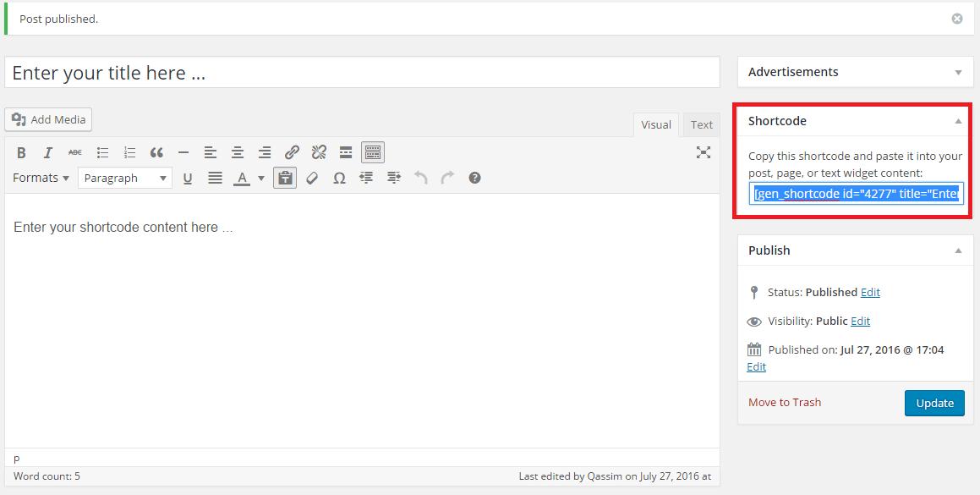
Task: Open the Paragraph style dropdown
Action: 125,179
